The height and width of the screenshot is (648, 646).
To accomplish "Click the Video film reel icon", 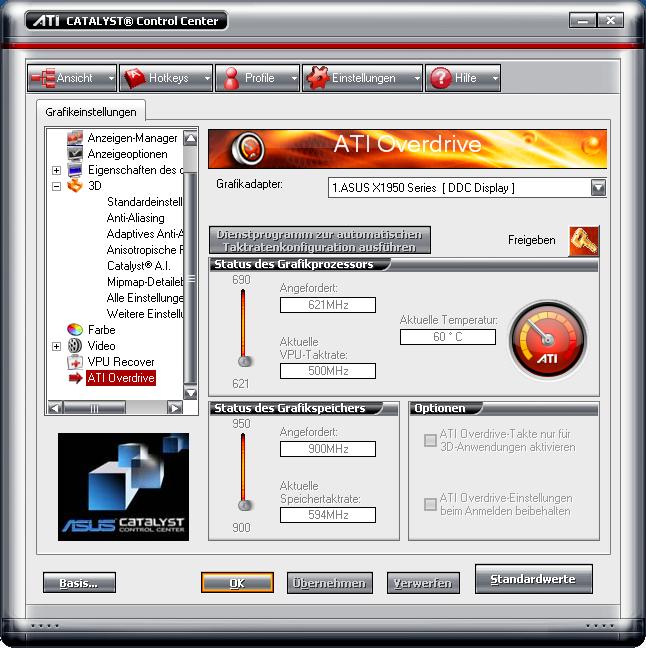I will 75,345.
